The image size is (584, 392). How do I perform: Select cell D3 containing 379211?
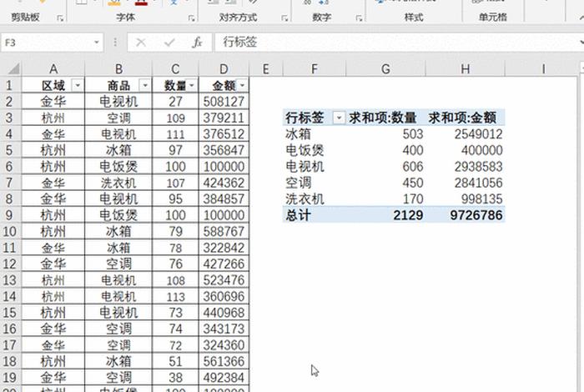224,118
